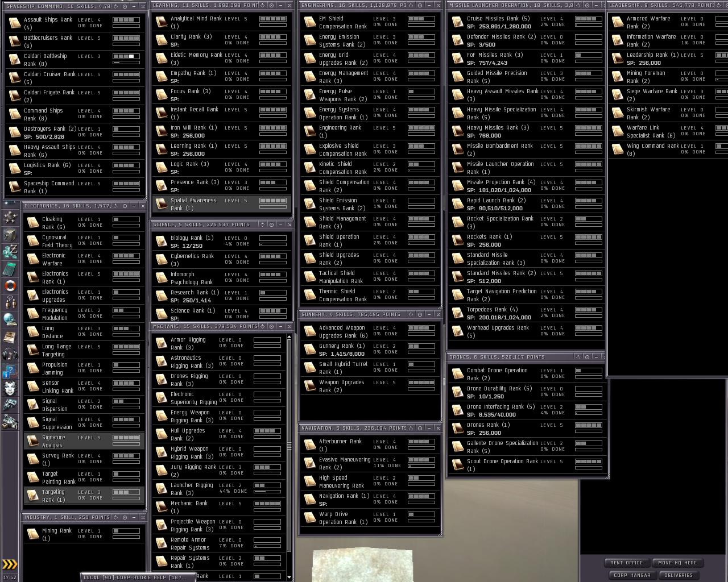Pin the Electronics skills window
Viewport: 728px width, 582px height.
116,206
